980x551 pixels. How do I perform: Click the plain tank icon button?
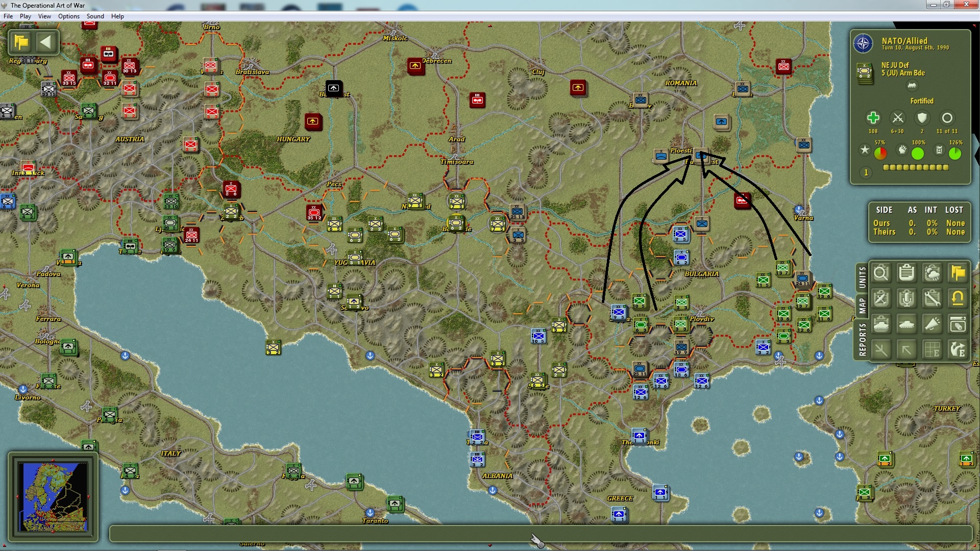[x=906, y=324]
